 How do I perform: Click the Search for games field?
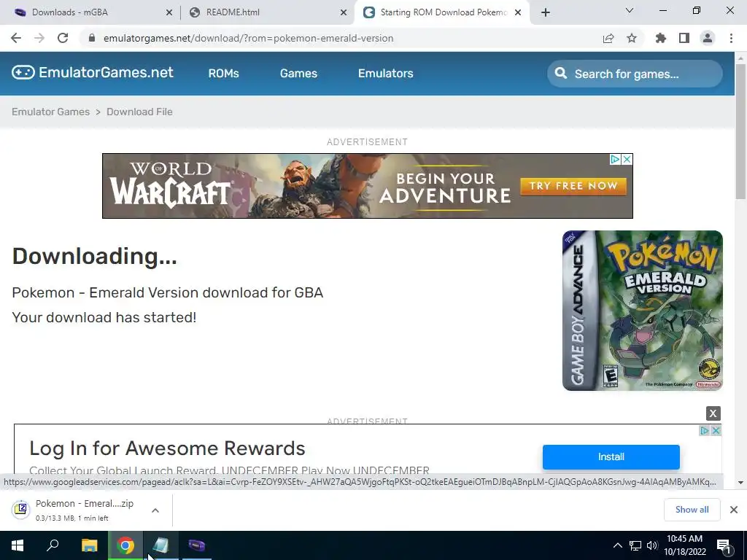[x=635, y=74]
